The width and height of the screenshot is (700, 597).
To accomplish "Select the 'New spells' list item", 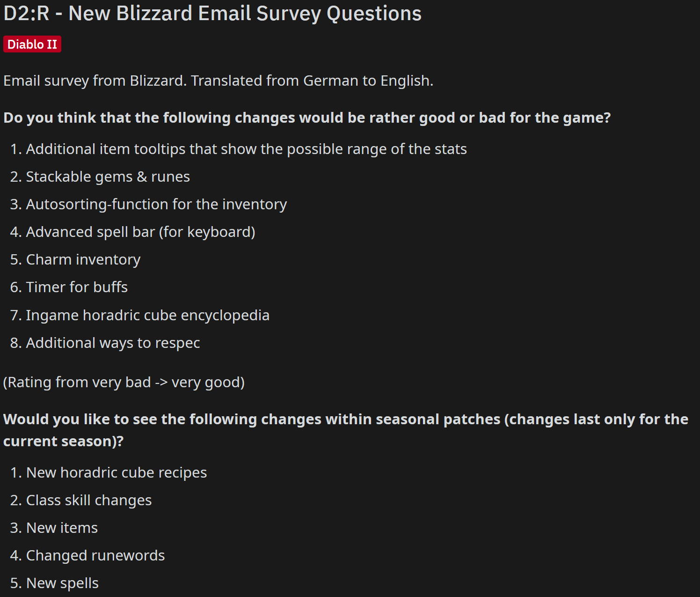I will pos(62,583).
